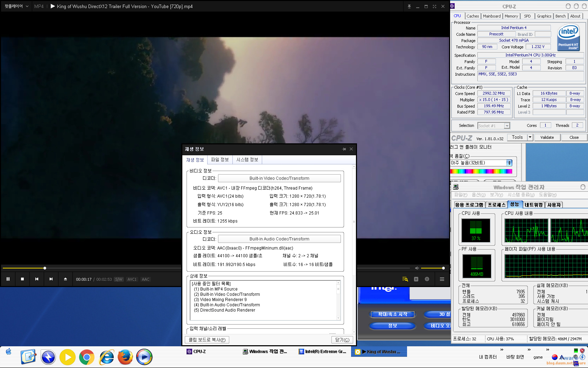Close the playback info dialog with X
Viewport: 588px width, 368px height.
point(351,149)
